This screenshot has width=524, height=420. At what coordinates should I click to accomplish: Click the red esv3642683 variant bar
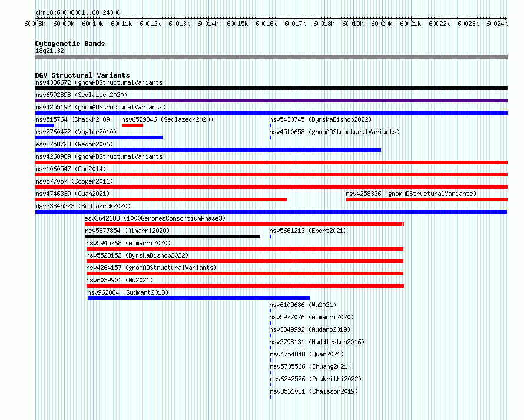tap(244, 224)
